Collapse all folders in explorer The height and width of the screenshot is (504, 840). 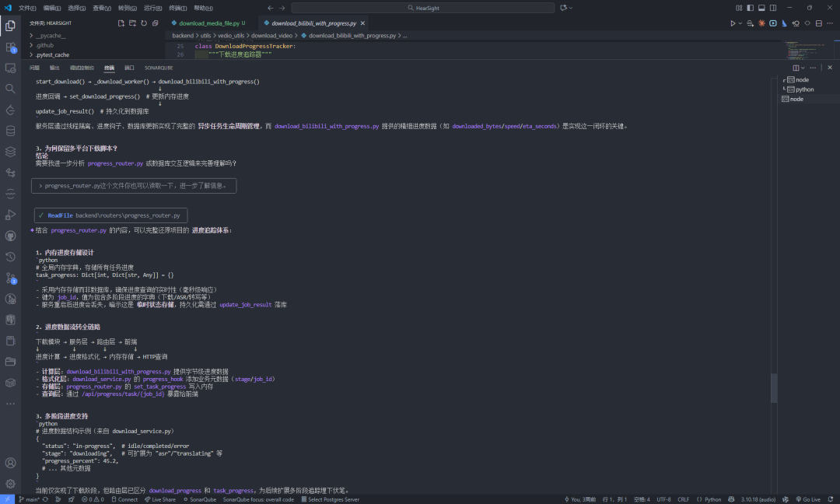155,23
